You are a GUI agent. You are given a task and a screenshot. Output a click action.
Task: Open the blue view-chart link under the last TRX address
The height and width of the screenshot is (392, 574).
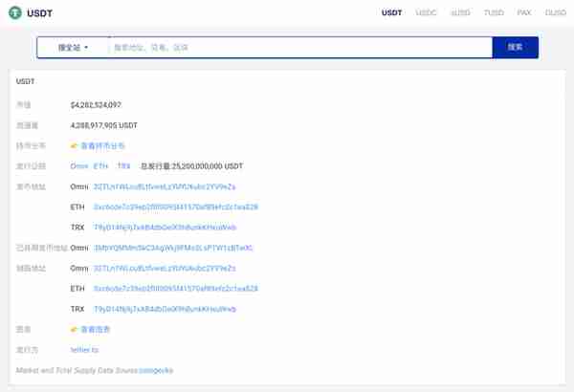pyautogui.click(x=95, y=330)
